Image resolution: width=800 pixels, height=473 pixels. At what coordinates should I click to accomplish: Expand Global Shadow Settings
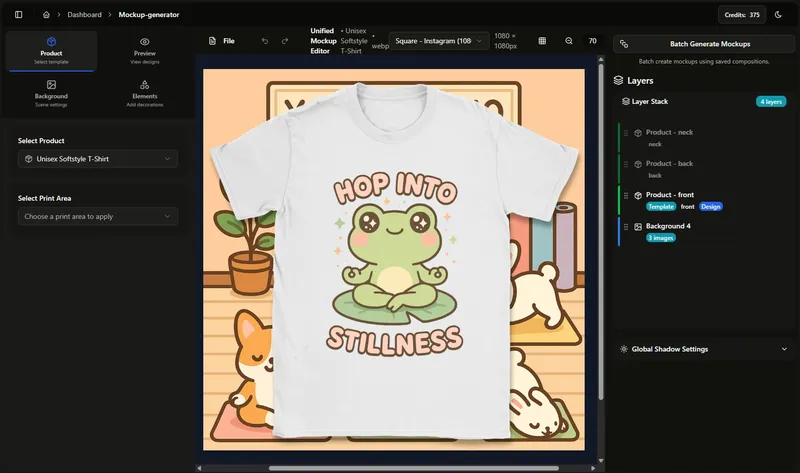pyautogui.click(x=704, y=349)
